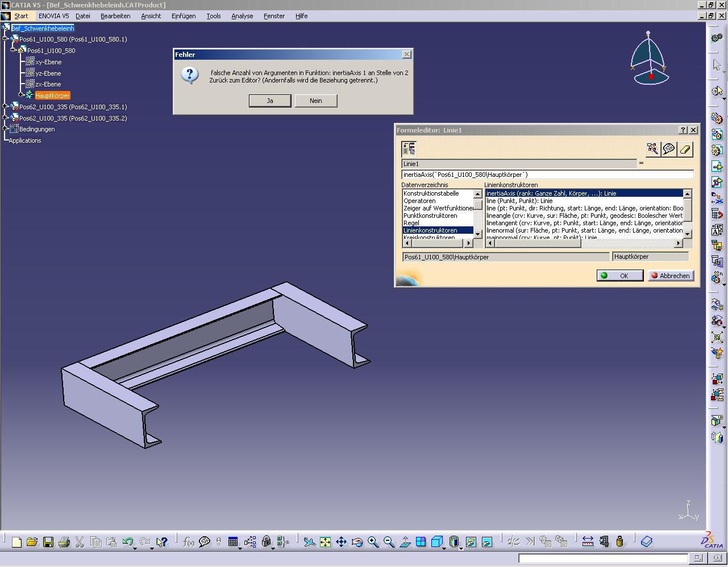The image size is (728, 567).
Task: Click the wizard icon in Formeleditor
Action: pyautogui.click(x=653, y=149)
